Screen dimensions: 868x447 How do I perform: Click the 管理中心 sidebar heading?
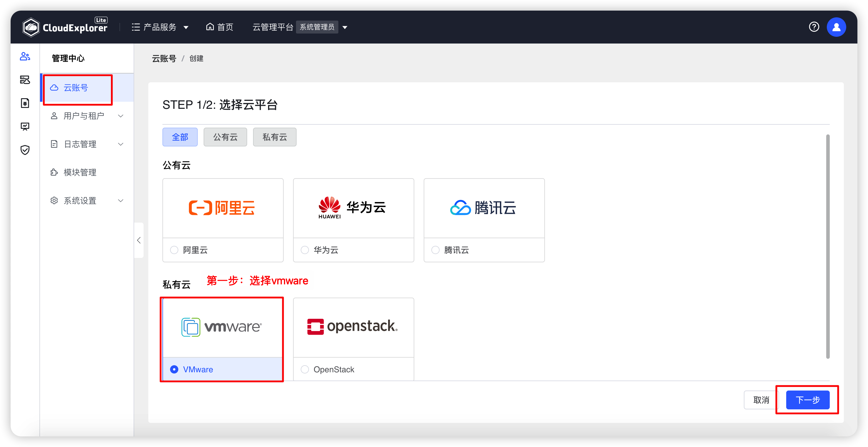tap(68, 58)
